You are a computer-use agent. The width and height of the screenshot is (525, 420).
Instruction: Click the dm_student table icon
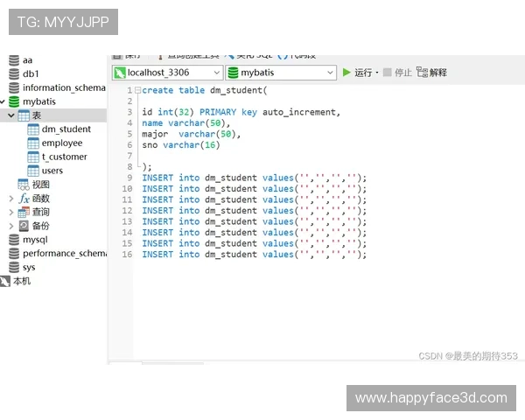point(33,129)
